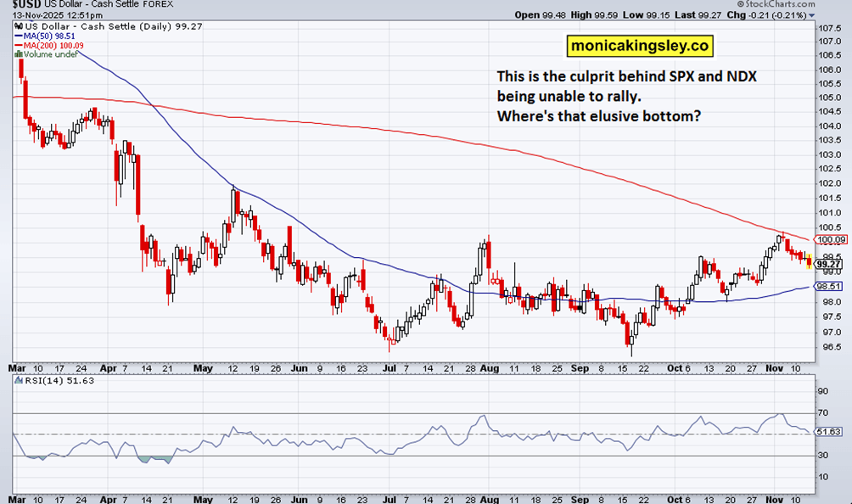Click the 107.5 price axis label
This screenshot has height=504, width=852.
830,28
